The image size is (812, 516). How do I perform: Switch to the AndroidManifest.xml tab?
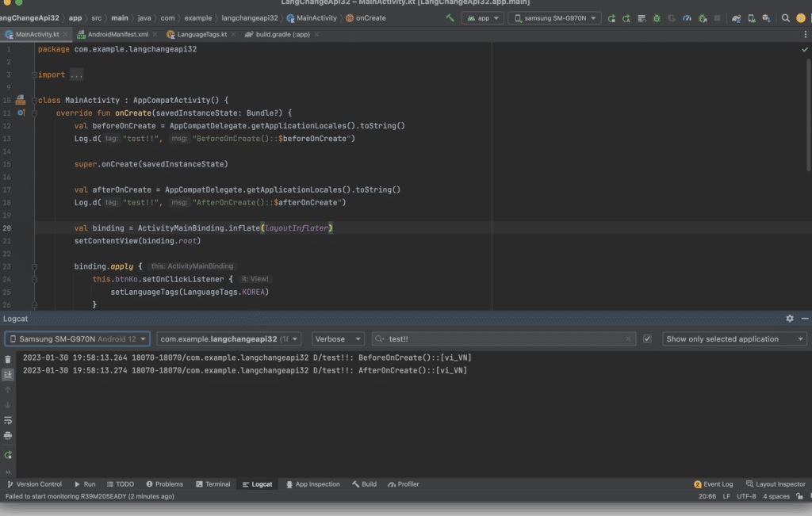[x=117, y=34]
